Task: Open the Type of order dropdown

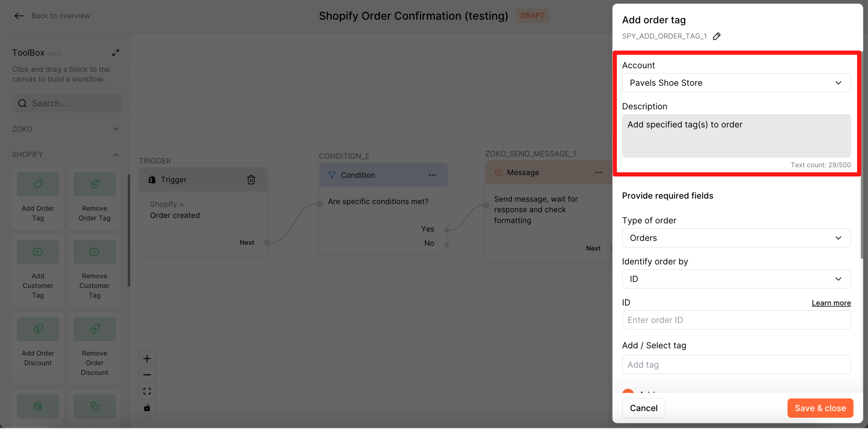Action: pyautogui.click(x=736, y=238)
